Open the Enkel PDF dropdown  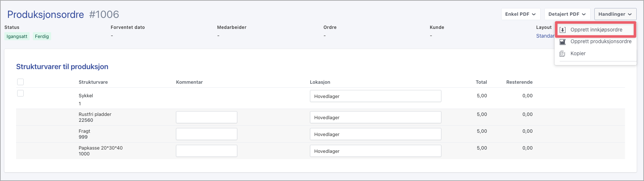520,14
